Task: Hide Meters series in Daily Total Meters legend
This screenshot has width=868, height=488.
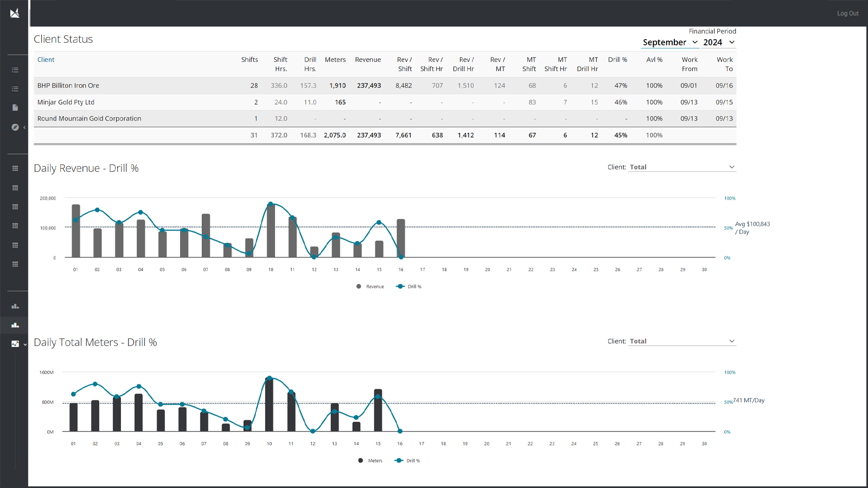Action: coord(371,461)
